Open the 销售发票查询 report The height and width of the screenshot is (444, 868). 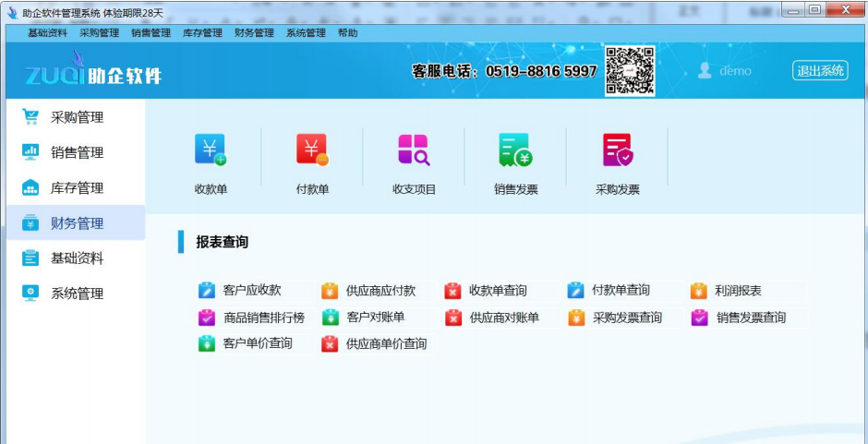(739, 318)
